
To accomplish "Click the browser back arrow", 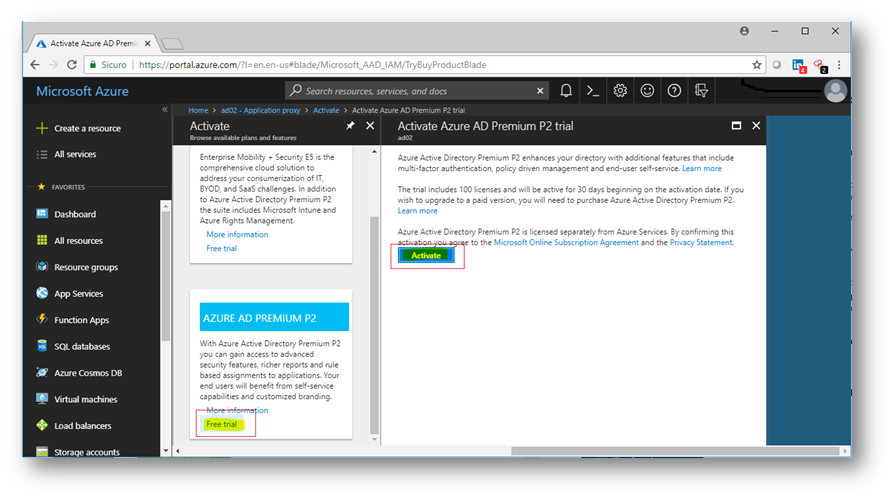I will 35,64.
